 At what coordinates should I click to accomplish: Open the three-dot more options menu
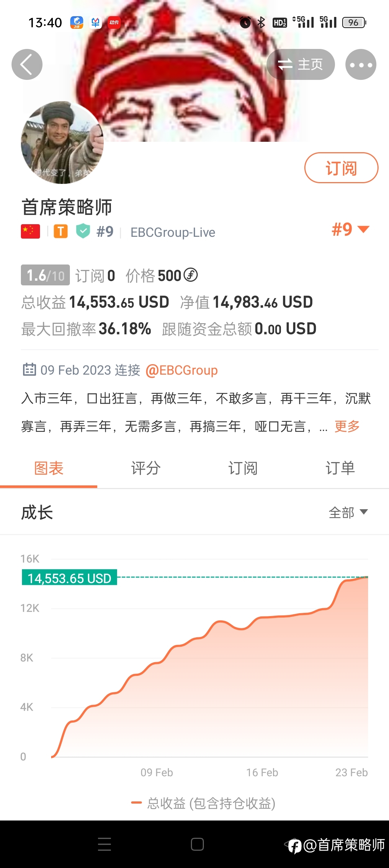(361, 64)
